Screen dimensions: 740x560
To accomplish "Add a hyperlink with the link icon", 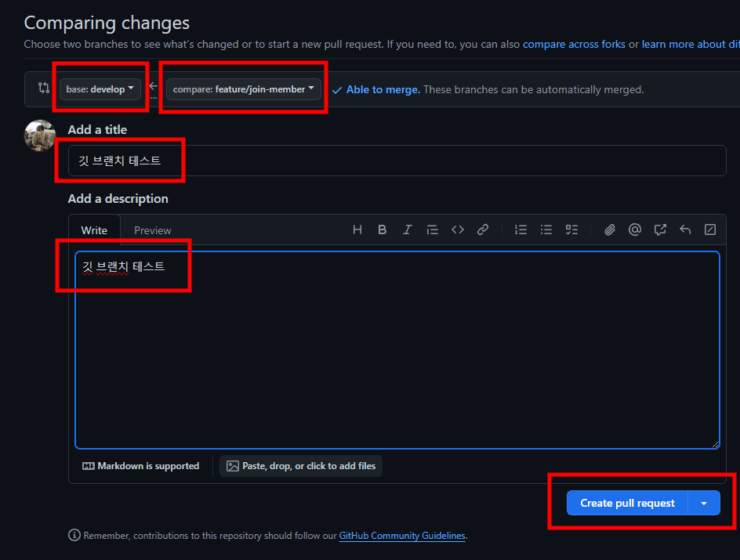I will point(483,229).
